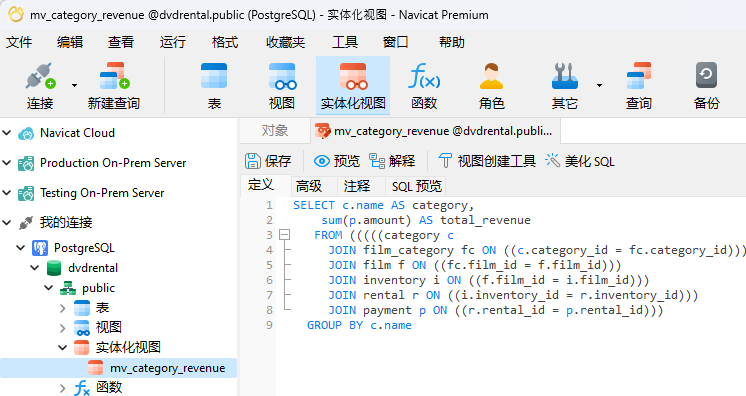Collapse the 我的连接 node

(x=7, y=222)
